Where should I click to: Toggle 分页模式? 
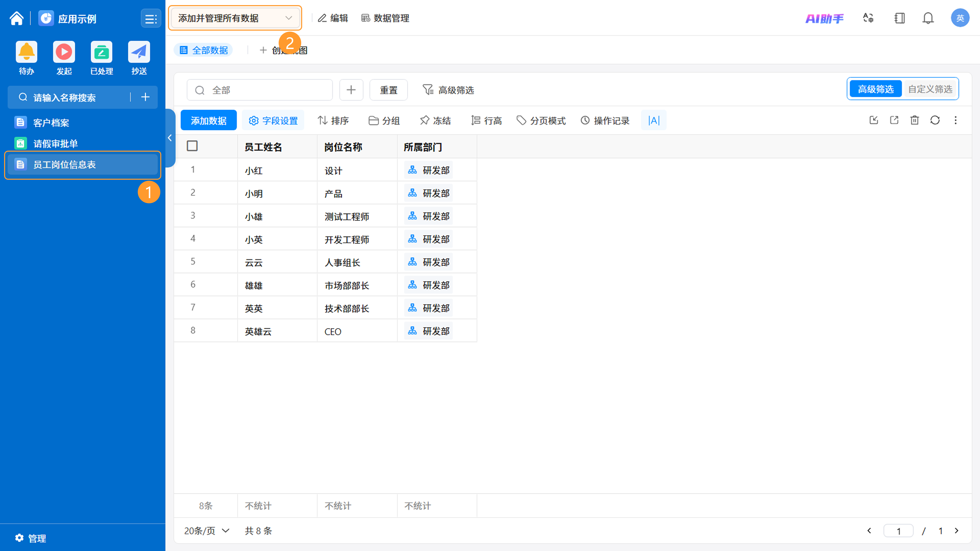541,120
